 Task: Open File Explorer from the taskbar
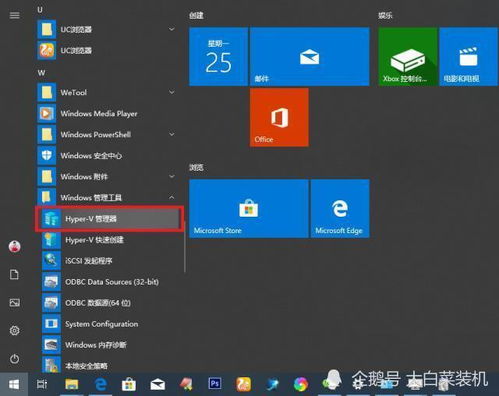(72, 384)
